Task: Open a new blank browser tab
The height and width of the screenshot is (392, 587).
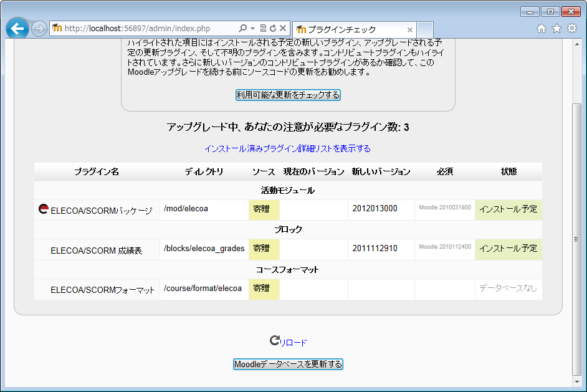Action: (x=425, y=29)
